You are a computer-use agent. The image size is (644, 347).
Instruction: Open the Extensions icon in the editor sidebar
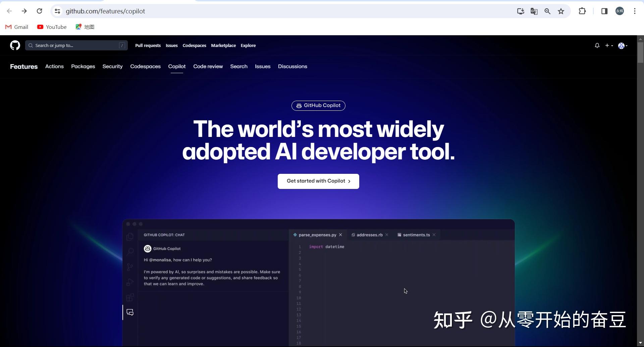[x=130, y=297]
